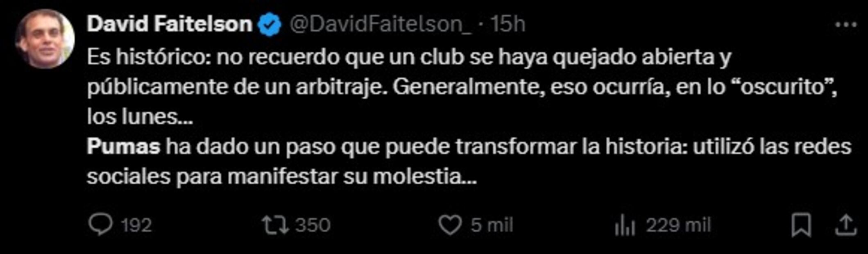Open the three-dot more options menu

[x=846, y=25]
